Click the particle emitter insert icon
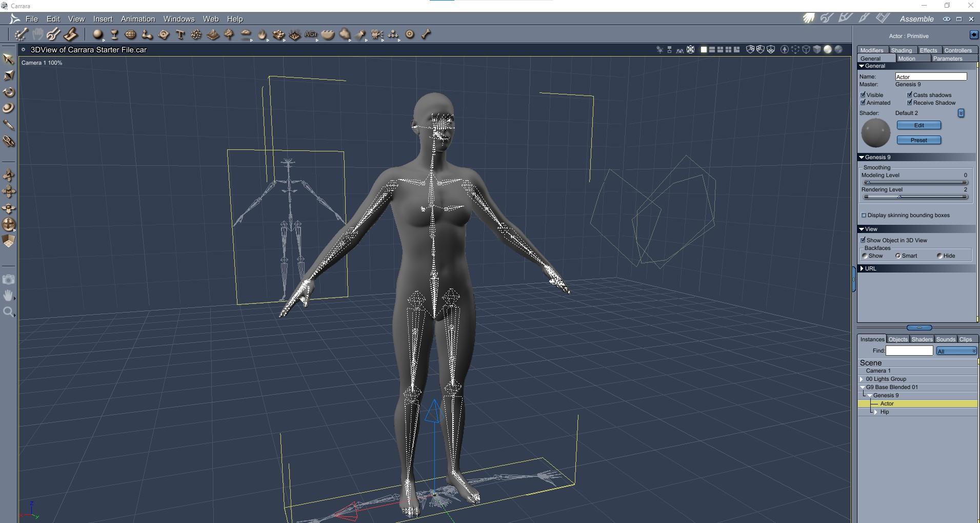 click(x=196, y=34)
